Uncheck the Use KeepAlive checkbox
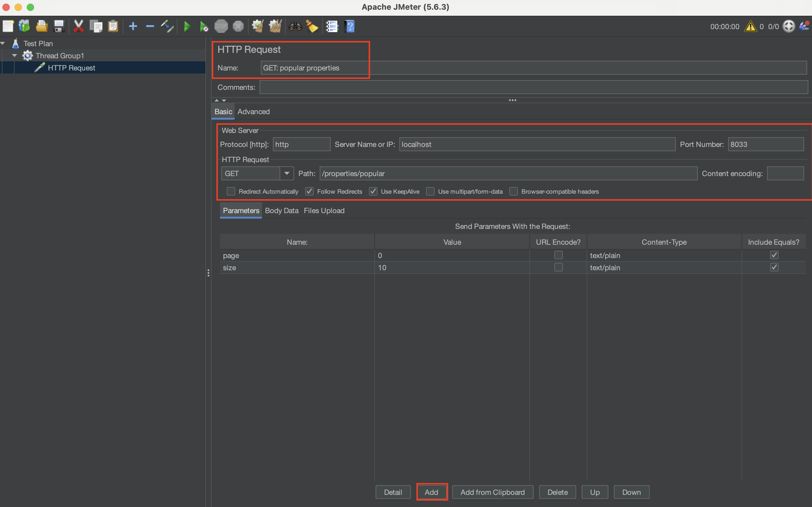 coord(373,192)
